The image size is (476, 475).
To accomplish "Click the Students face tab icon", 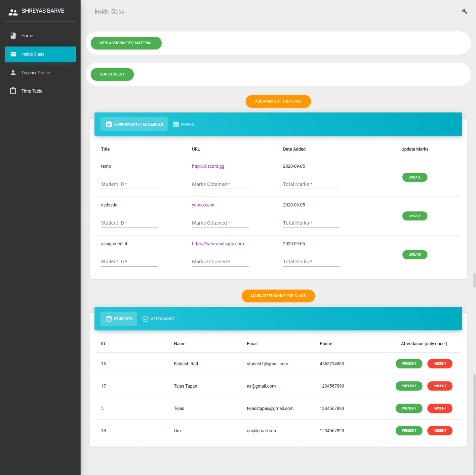I will point(109,319).
